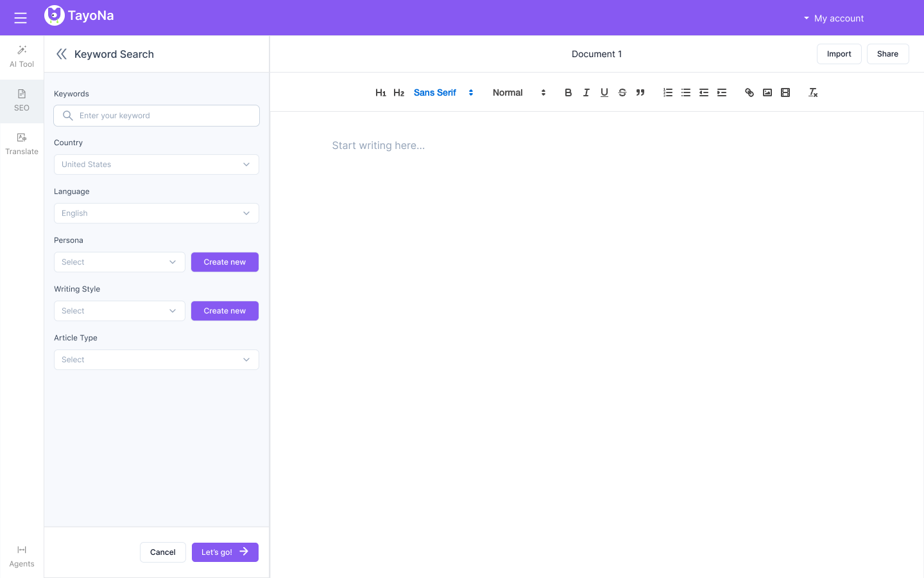Toggle italic text formatting
This screenshot has width=924, height=578.
[586, 92]
